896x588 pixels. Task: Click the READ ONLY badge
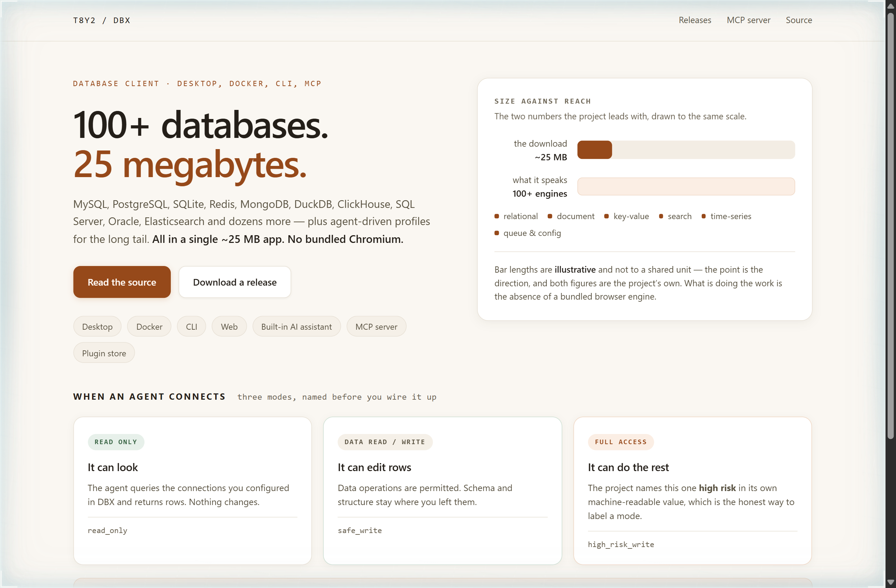pos(116,442)
